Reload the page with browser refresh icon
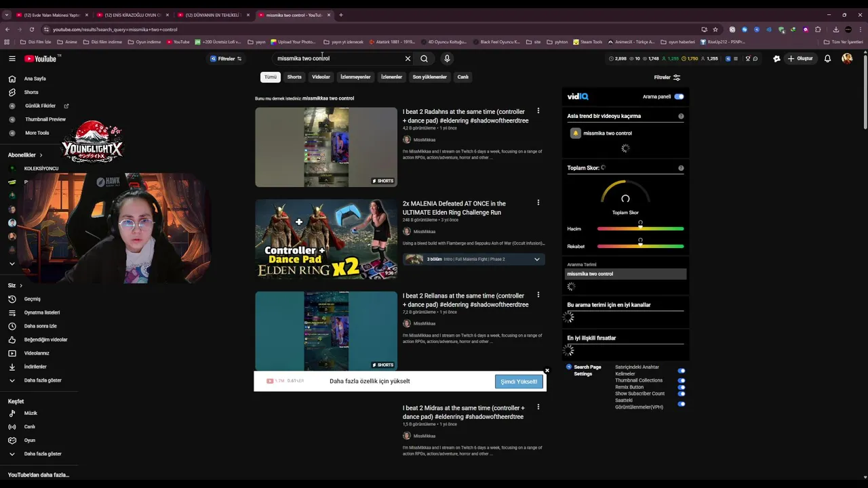The width and height of the screenshot is (868, 488). [31, 29]
